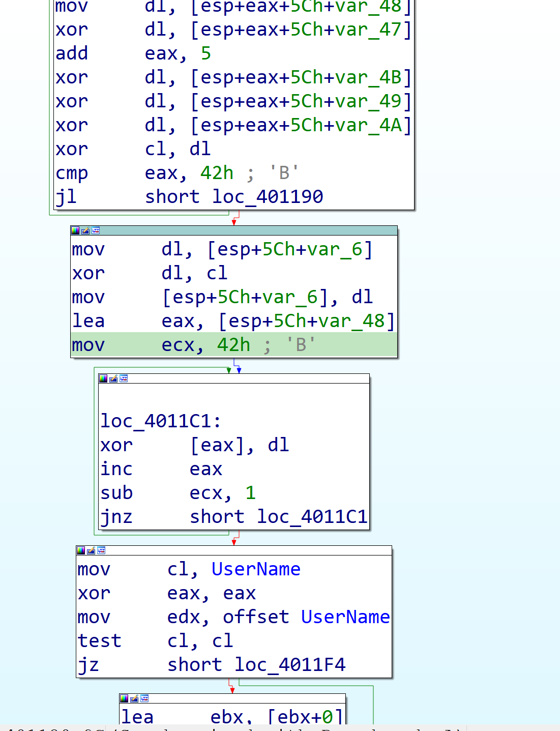Click the var_49 operand in the xor line
Viewport: 560px width, 731px height.
(x=368, y=101)
